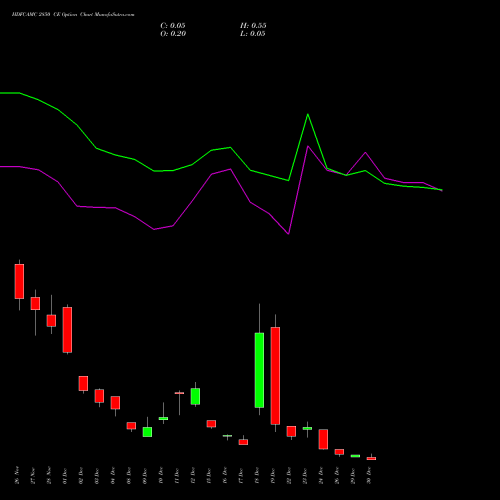The image size is (500, 500).
Task: Click the '30 Dec' date axis label
Action: click(x=369, y=476)
